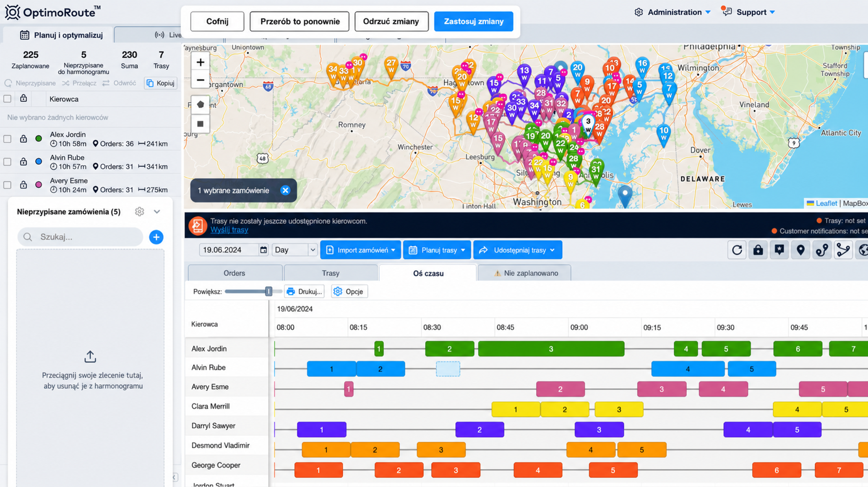Image resolution: width=868 pixels, height=487 pixels.
Task: Toggle lock for Avery Esme
Action: pyautogui.click(x=23, y=185)
